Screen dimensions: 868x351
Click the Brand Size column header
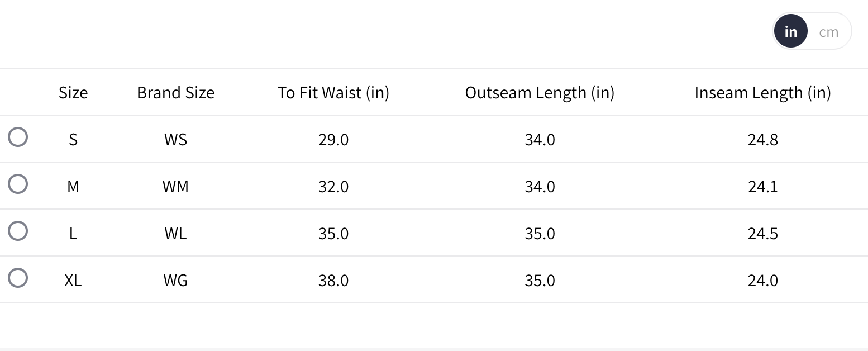tap(175, 92)
